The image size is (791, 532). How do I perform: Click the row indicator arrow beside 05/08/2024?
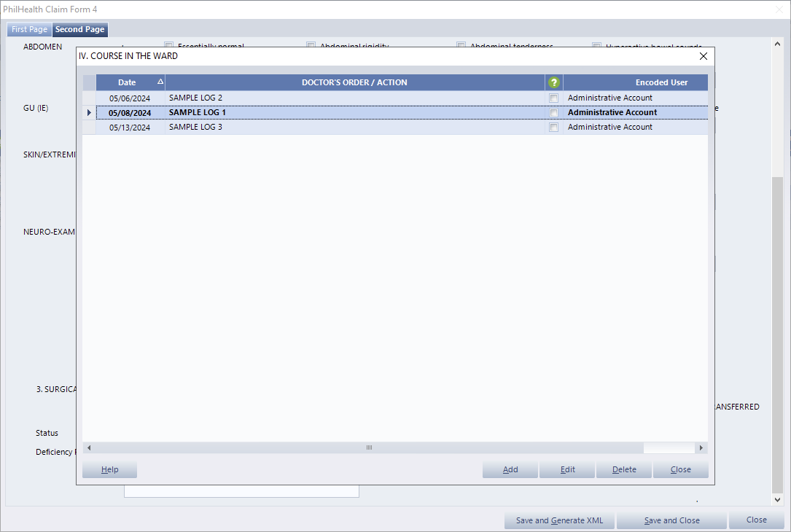pyautogui.click(x=89, y=113)
